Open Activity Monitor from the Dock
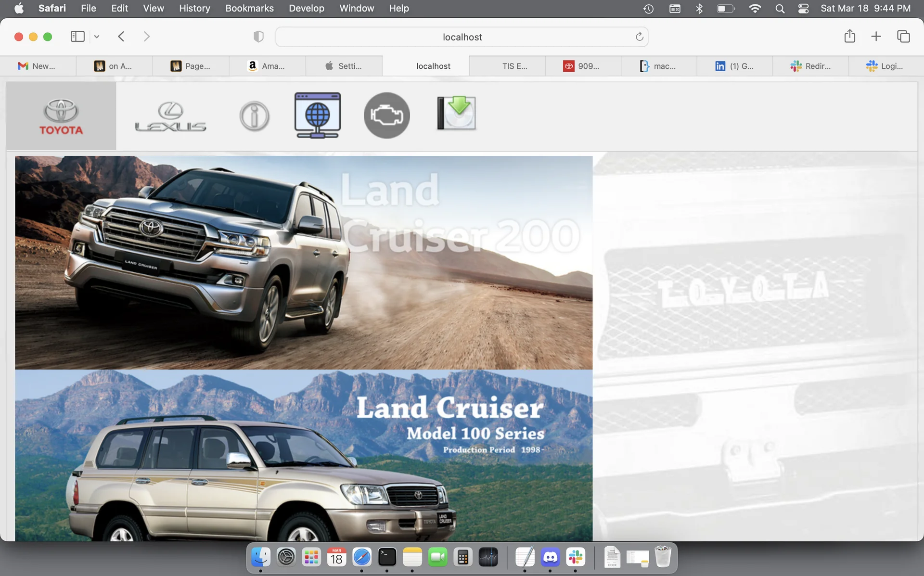Viewport: 924px width, 576px height. (x=488, y=557)
